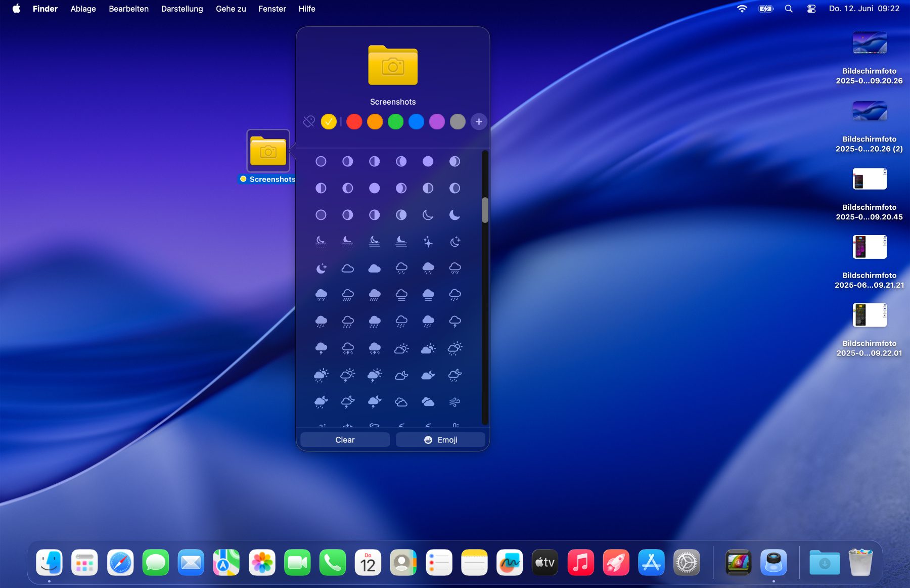Open the Ablage menu
910x588 pixels.
[83, 9]
